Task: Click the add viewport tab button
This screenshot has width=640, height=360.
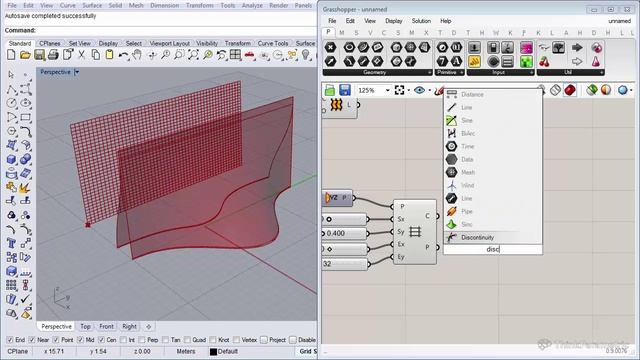Action: click(149, 327)
